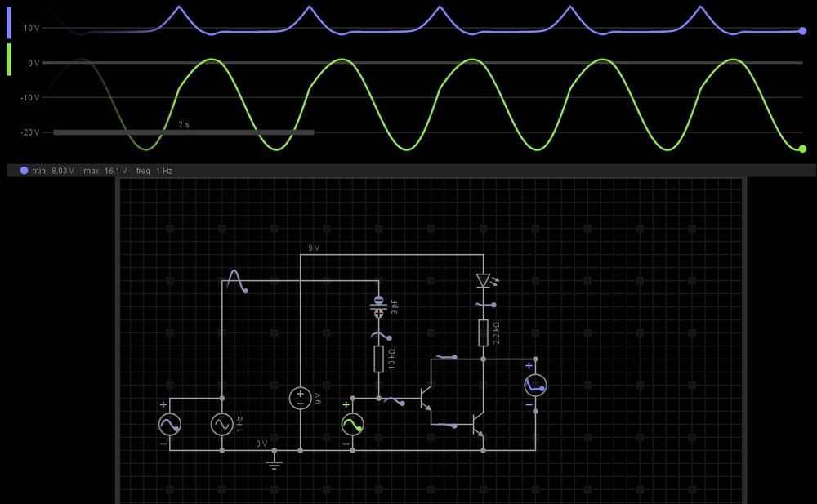
Task: Select the 1 Hz AC voltage source
Action: [222, 424]
